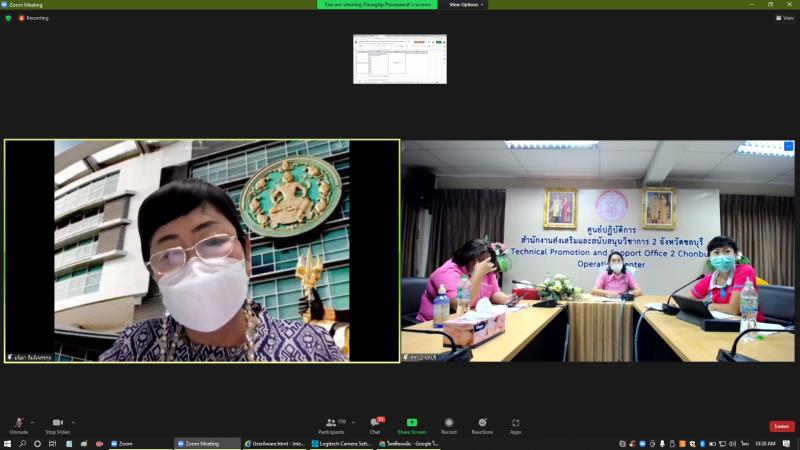800x450 pixels.
Task: Unmute the microphone in Zoom toolbar
Action: pyautogui.click(x=19, y=425)
